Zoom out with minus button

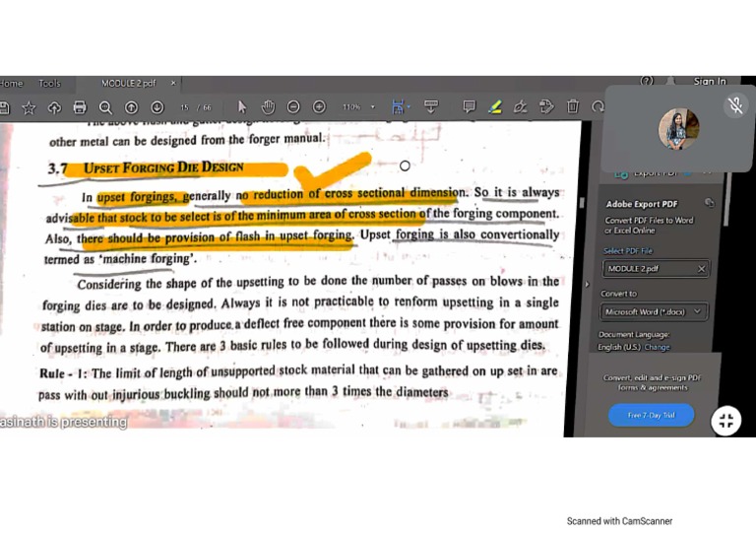click(x=293, y=106)
